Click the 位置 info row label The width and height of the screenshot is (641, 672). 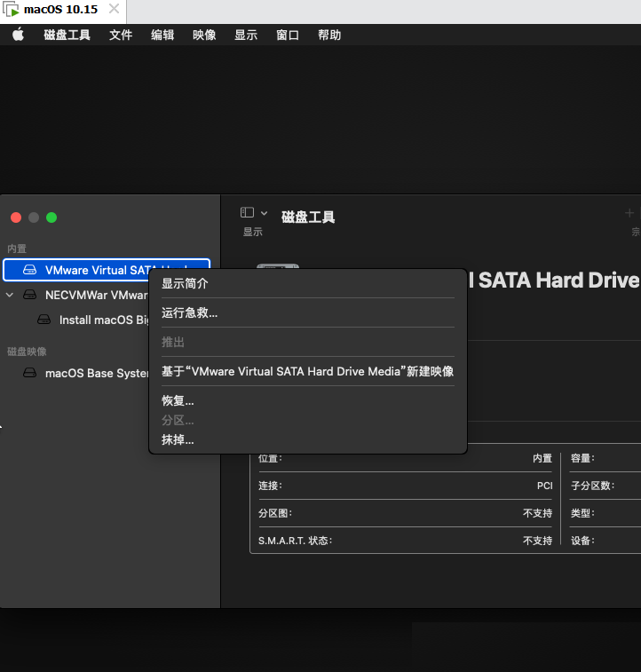(270, 458)
